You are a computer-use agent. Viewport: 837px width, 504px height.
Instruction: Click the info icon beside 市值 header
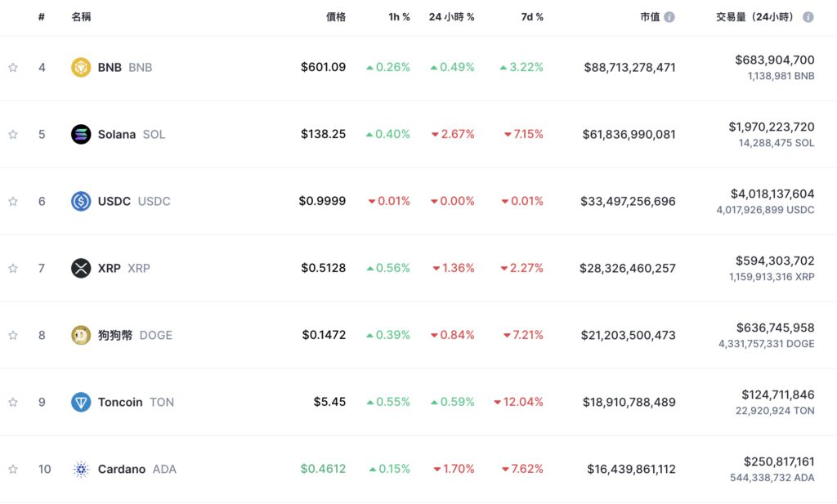coord(669,16)
